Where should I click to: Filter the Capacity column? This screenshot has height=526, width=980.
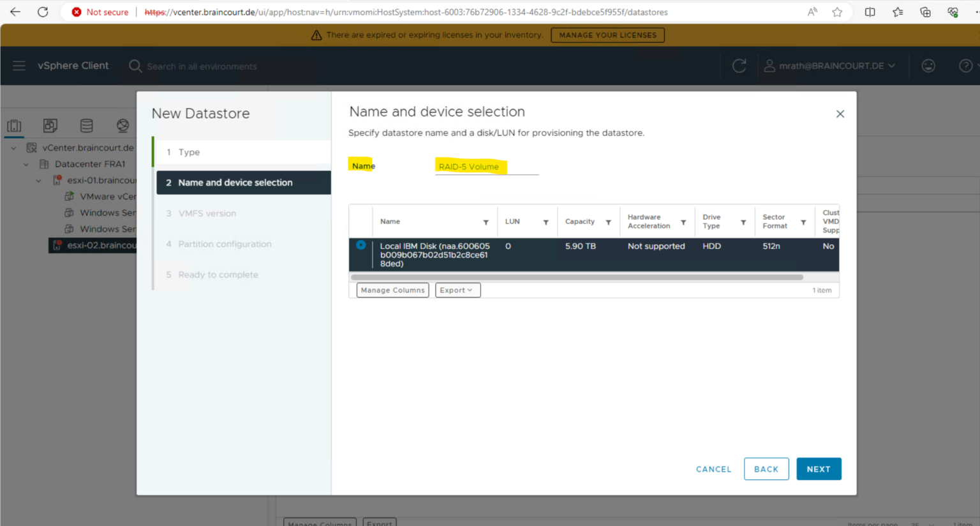(x=608, y=222)
